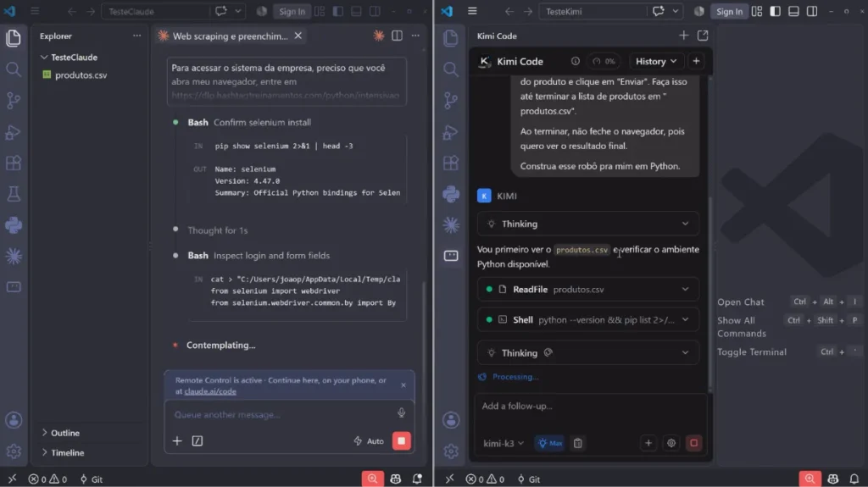This screenshot has height=487, width=868.
Task: Open Manage gear in the left window
Action: [x=14, y=451]
